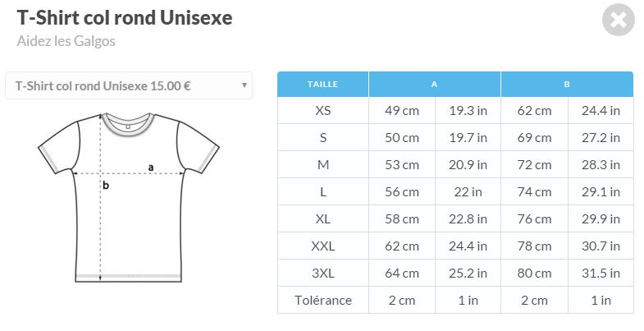Close the size chart popup
This screenshot has height=331, width=644.
[618, 20]
